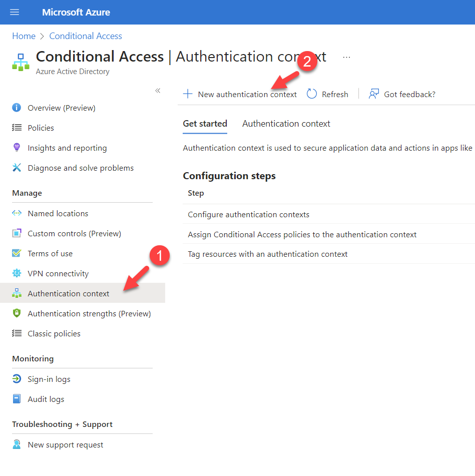This screenshot has height=476, width=475.
Task: Click the Refresh button label
Action: point(335,95)
